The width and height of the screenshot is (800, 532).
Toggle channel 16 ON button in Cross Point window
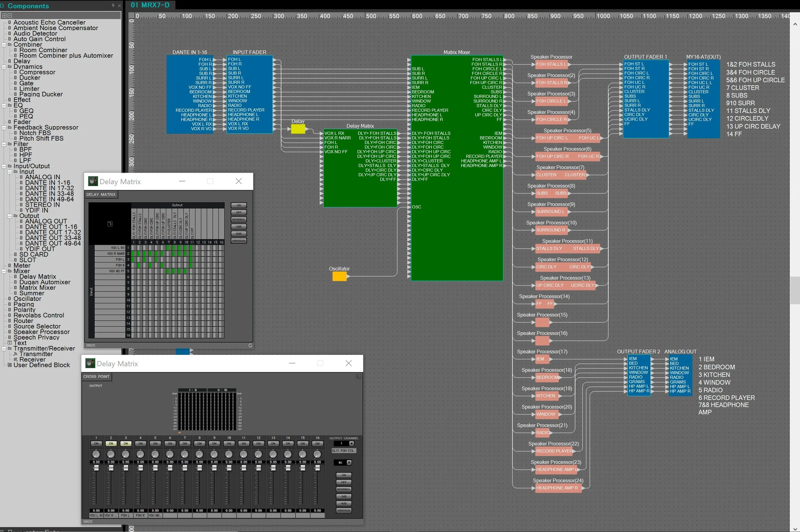click(317, 443)
